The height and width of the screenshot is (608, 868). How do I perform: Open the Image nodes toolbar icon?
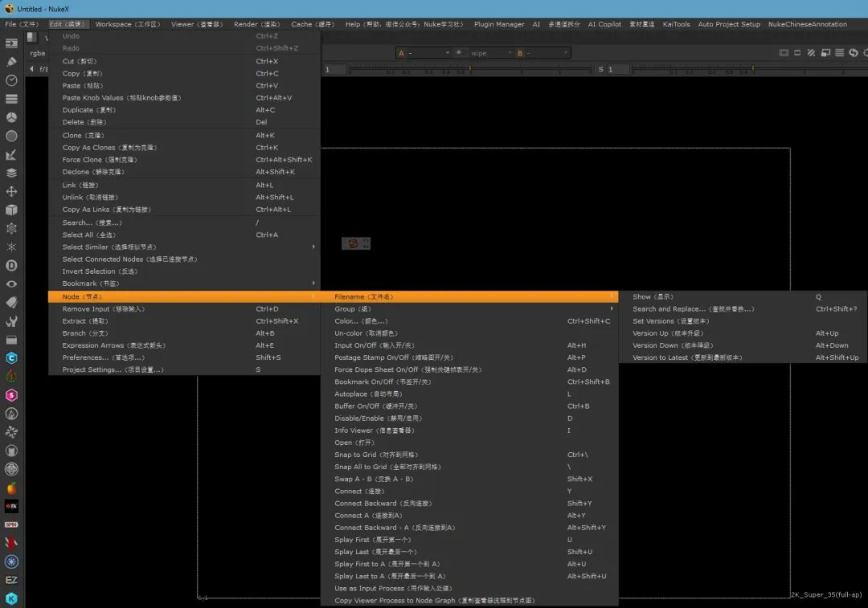[x=11, y=43]
